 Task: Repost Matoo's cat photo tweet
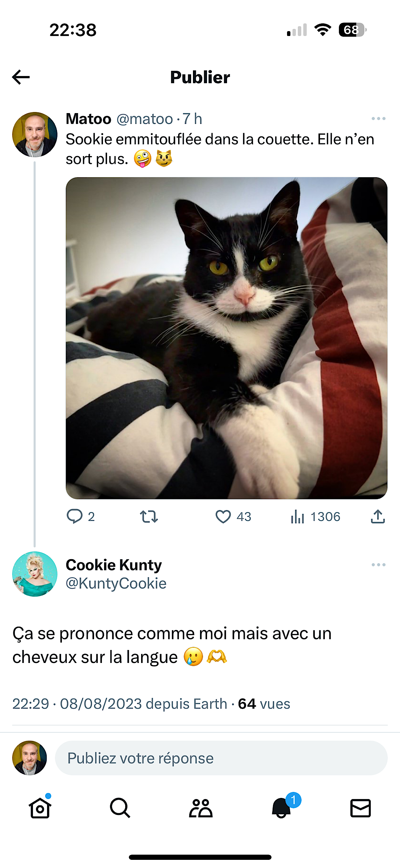point(149,516)
